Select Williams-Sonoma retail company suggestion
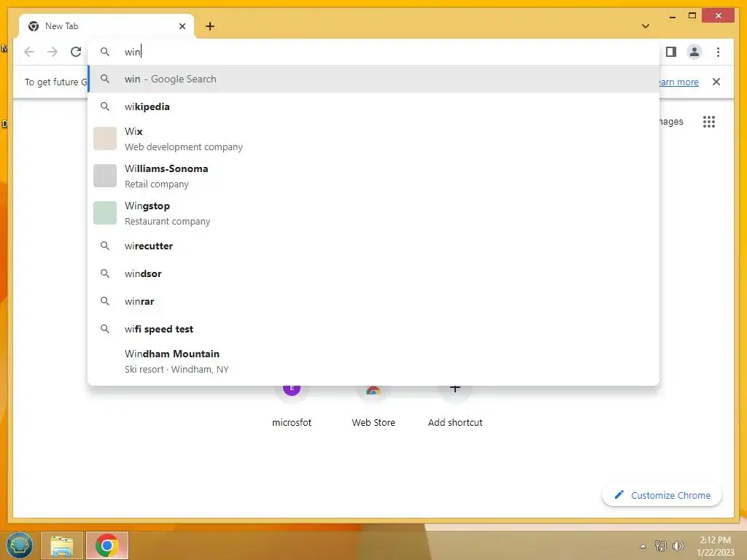The image size is (747, 560). coord(373,176)
